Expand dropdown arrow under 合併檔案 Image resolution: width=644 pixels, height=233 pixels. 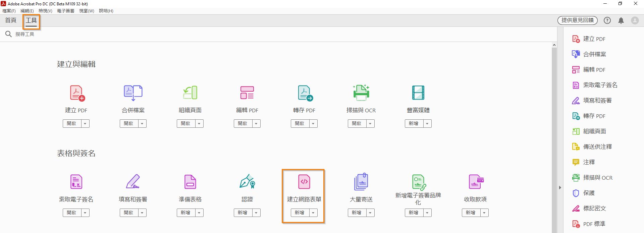click(x=142, y=124)
